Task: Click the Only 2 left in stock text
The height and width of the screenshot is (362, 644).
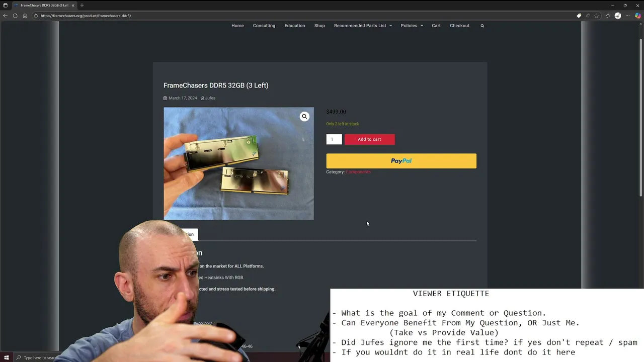Action: click(x=343, y=124)
